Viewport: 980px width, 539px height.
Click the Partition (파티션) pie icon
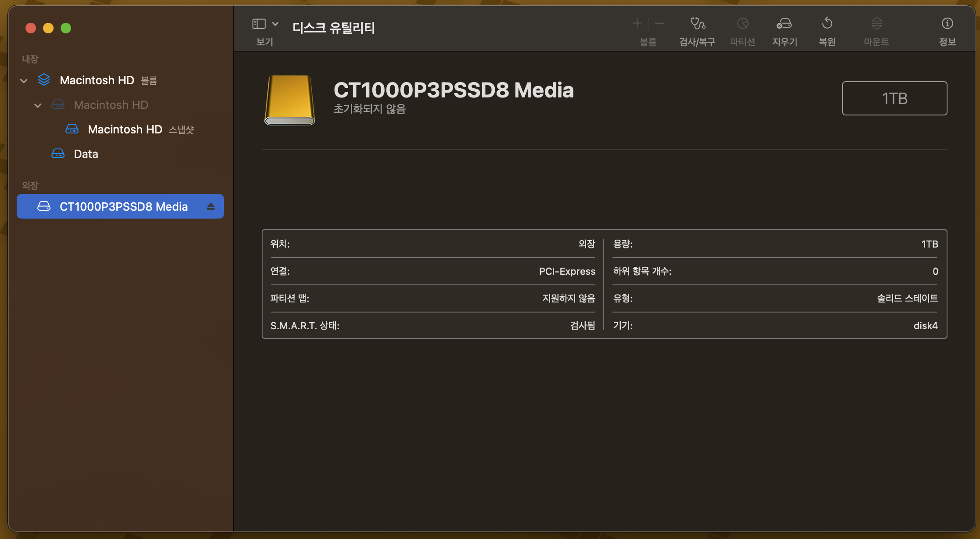click(742, 23)
